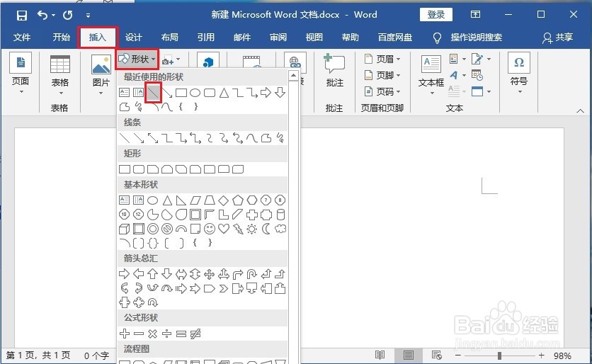Screen dimensions: 592x364
Task: Switch to the 布局 tab
Action: click(169, 37)
